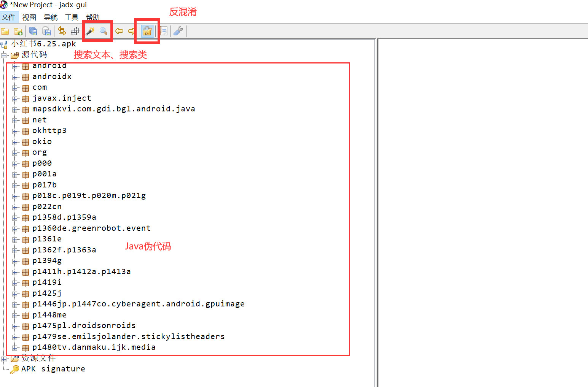Viewport: 588px width, 387px height.
Task: Select p1411h.p1412a.p1413a package
Action: pyautogui.click(x=81, y=272)
